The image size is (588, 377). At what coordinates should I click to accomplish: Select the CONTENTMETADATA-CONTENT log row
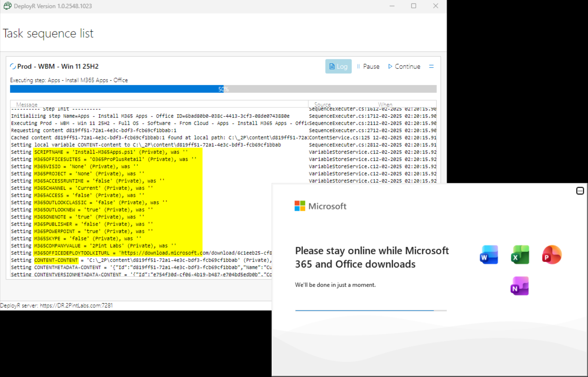click(141, 267)
